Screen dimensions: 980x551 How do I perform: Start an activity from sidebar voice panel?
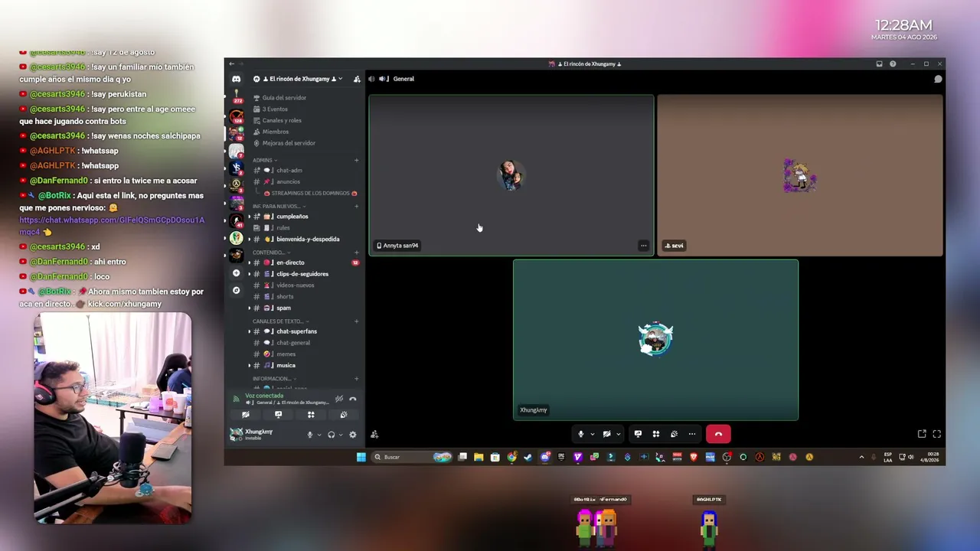pyautogui.click(x=311, y=415)
